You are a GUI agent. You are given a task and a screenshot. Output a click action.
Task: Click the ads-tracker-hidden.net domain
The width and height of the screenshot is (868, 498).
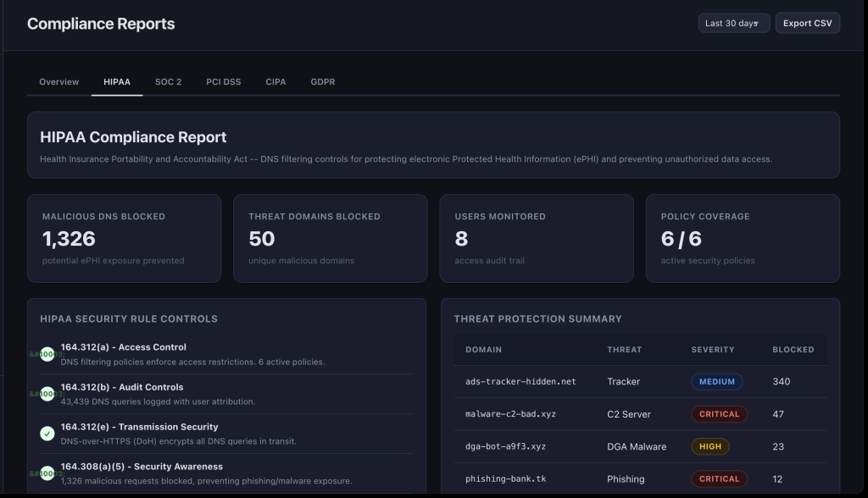(520, 382)
